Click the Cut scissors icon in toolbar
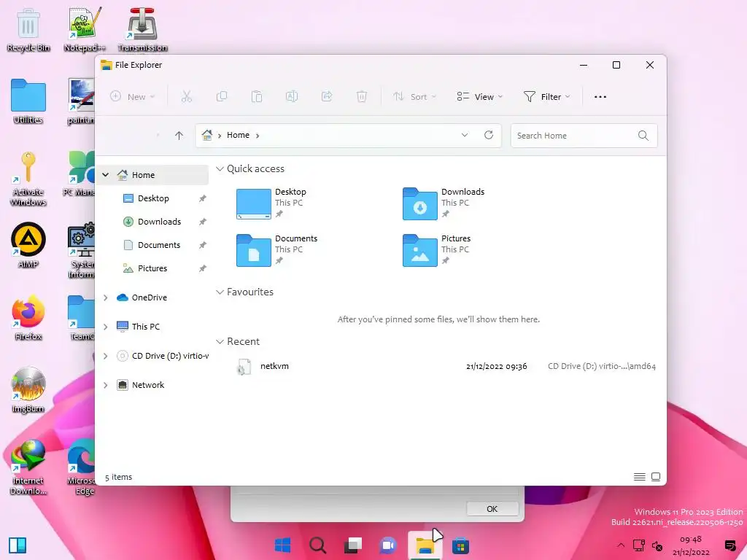The height and width of the screenshot is (560, 747). [186, 97]
